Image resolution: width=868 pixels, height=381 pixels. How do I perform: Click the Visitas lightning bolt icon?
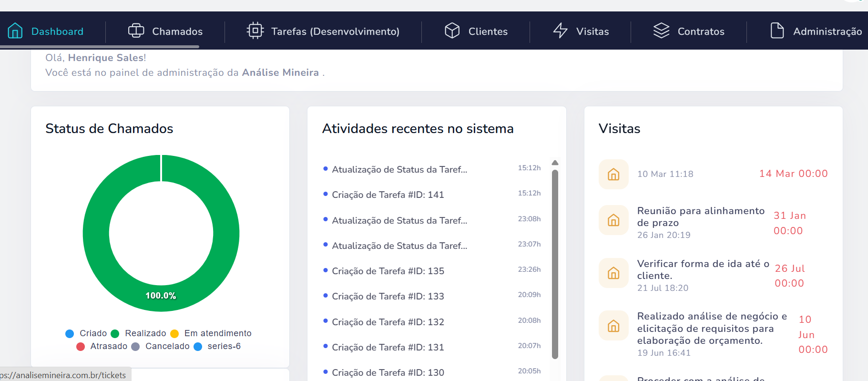(561, 31)
